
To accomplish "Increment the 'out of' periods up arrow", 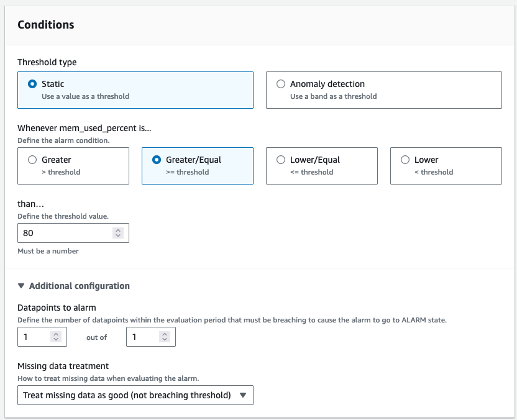I will [165, 334].
